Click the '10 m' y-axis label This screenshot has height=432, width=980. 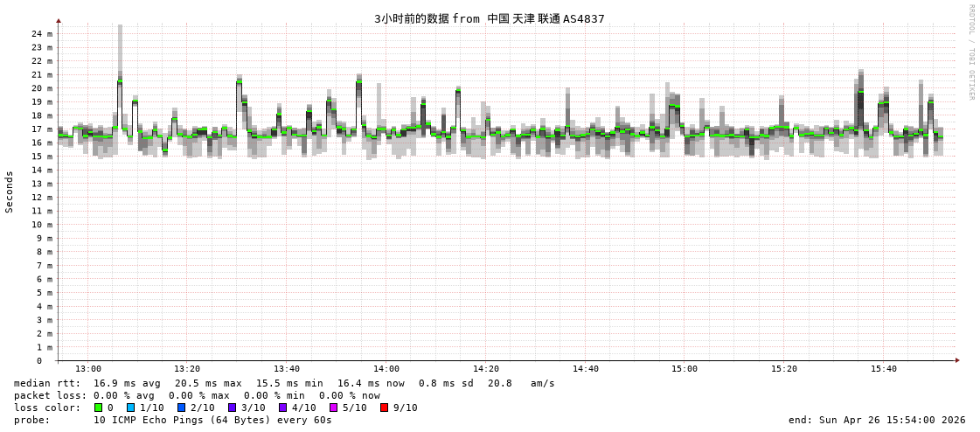coord(42,225)
